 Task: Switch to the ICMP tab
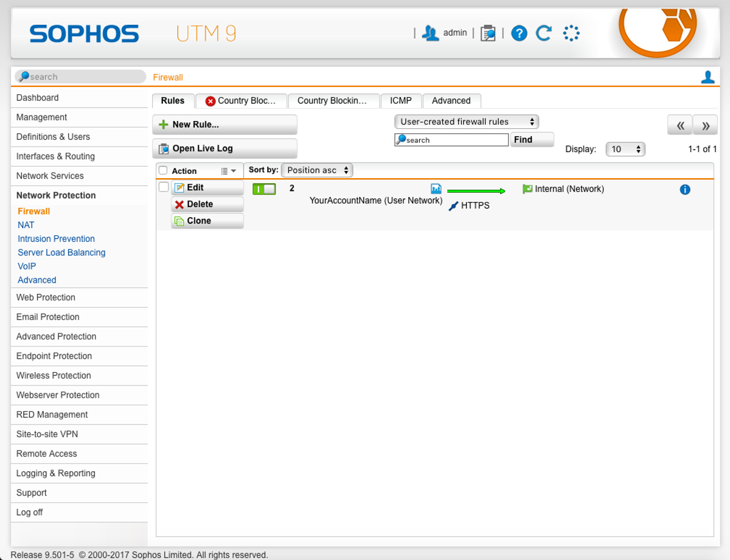click(x=401, y=101)
